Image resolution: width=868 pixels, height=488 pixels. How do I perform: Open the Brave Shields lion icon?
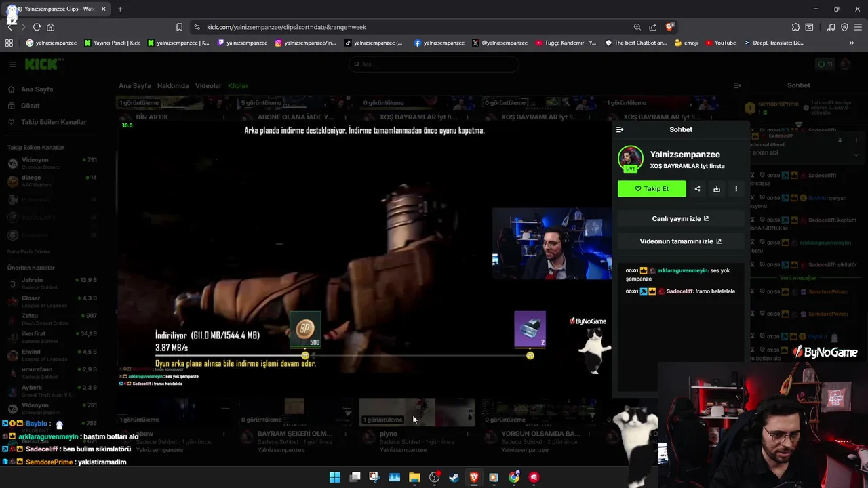click(x=669, y=27)
